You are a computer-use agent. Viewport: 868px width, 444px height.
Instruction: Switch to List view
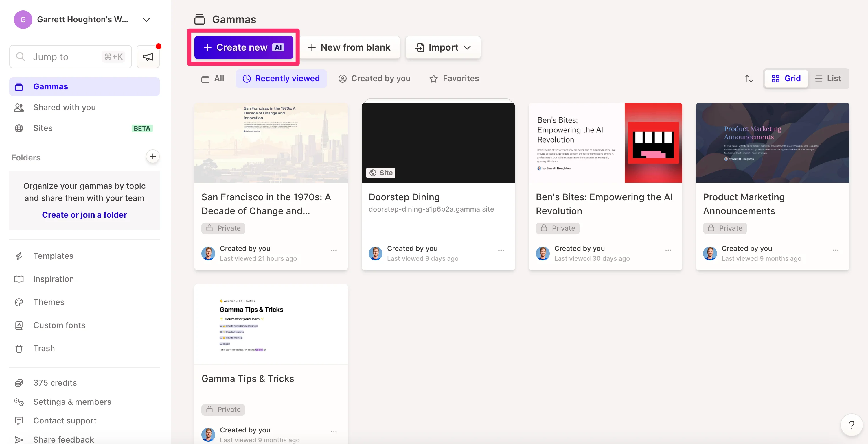point(828,78)
